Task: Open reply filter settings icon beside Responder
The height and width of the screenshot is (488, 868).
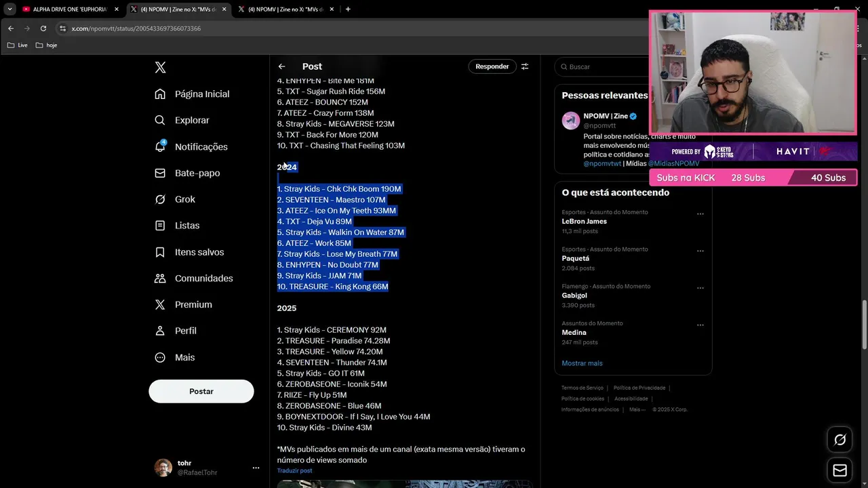Action: click(524, 66)
